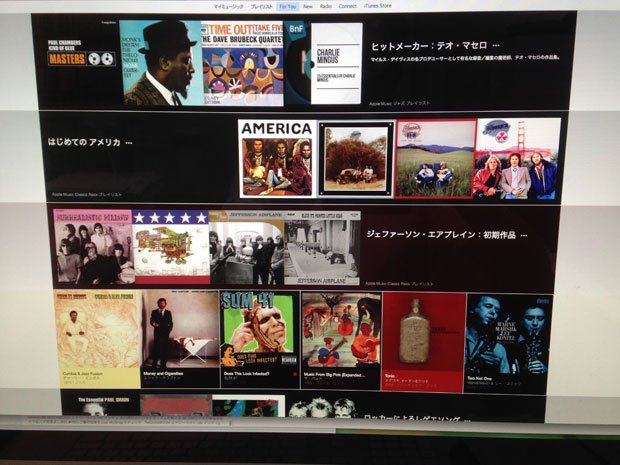Select the America cover with desert bush
620x465 pixels.
[356, 159]
